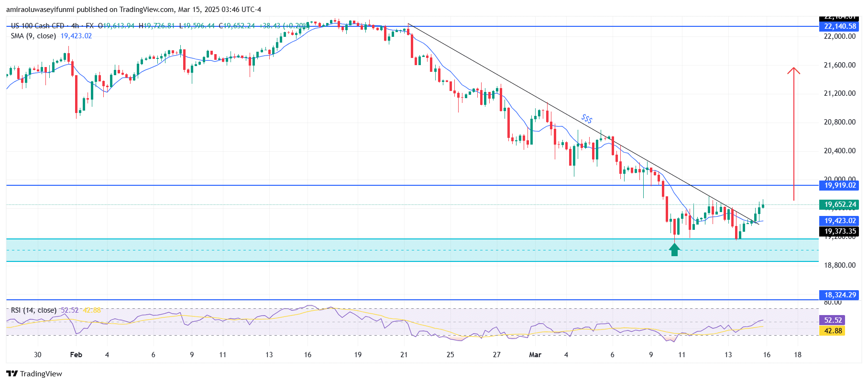Click the '18' date on time axis
The height and width of the screenshot is (384, 868).
[798, 355]
